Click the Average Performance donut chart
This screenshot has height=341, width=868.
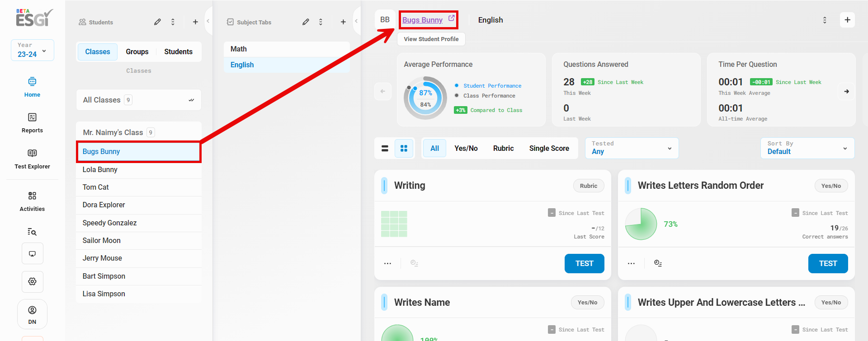click(425, 98)
